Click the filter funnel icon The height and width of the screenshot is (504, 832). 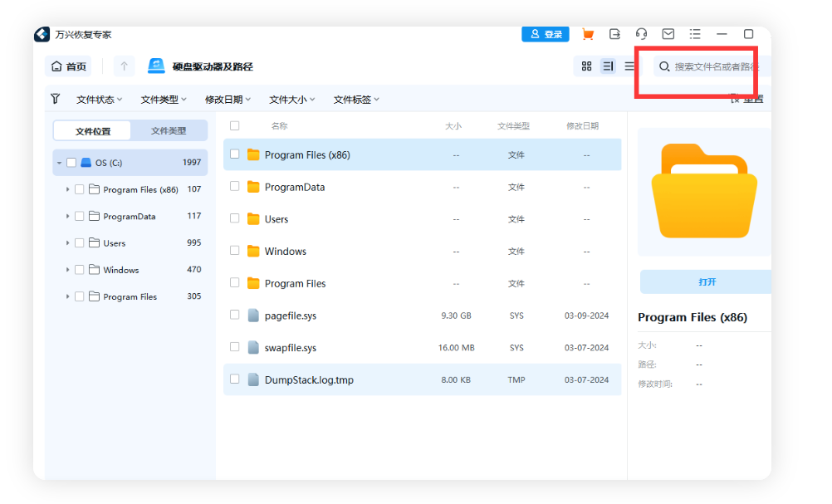coord(55,98)
